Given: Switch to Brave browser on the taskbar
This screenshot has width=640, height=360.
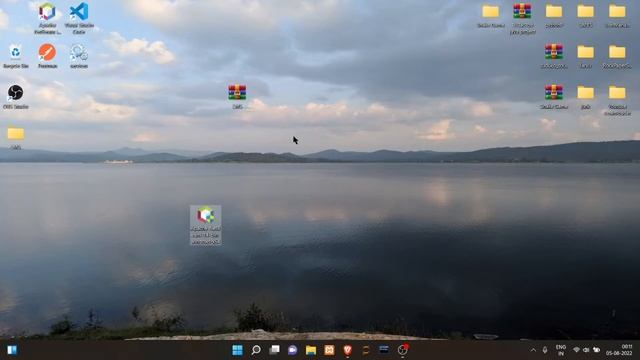Looking at the screenshot, I should tap(348, 350).
